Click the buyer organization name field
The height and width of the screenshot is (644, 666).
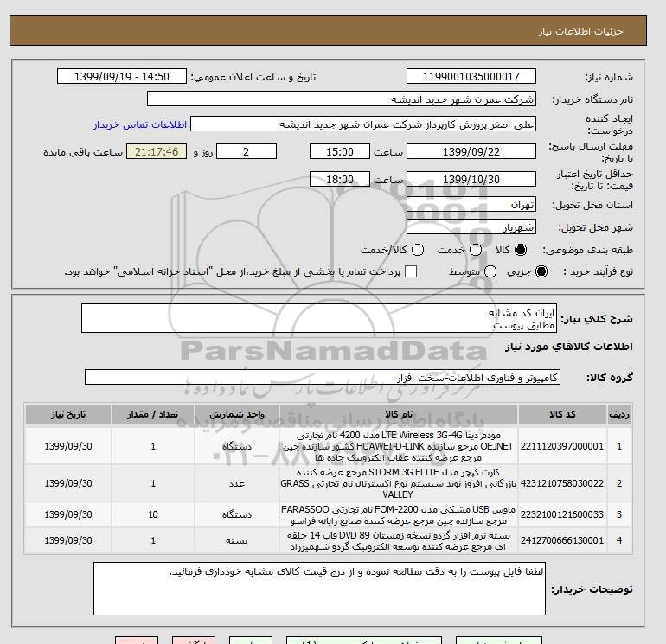point(341,99)
